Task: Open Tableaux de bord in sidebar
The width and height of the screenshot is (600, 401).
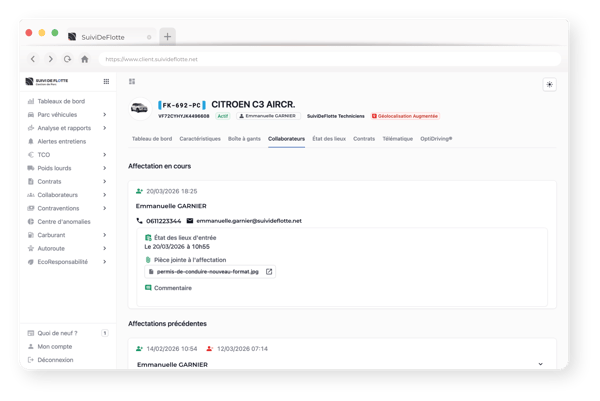Action: (61, 101)
